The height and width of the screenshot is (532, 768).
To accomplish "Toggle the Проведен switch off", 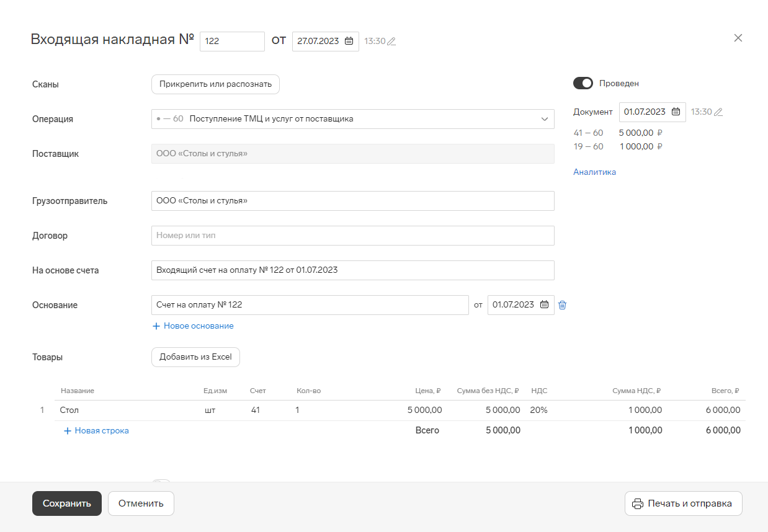I will tap(583, 83).
